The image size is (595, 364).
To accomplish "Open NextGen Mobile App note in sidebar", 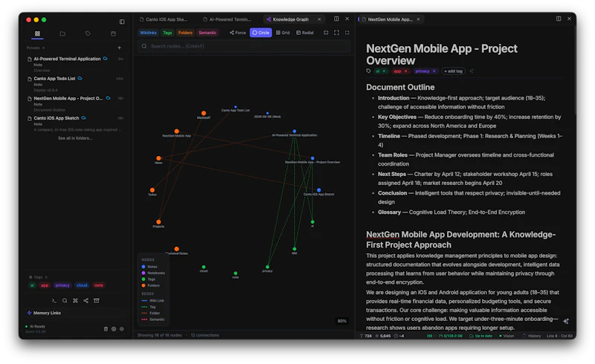I will coord(75,104).
